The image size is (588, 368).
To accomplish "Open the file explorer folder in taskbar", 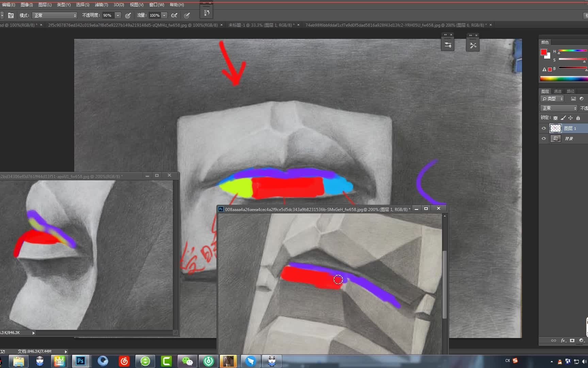I will [19, 361].
